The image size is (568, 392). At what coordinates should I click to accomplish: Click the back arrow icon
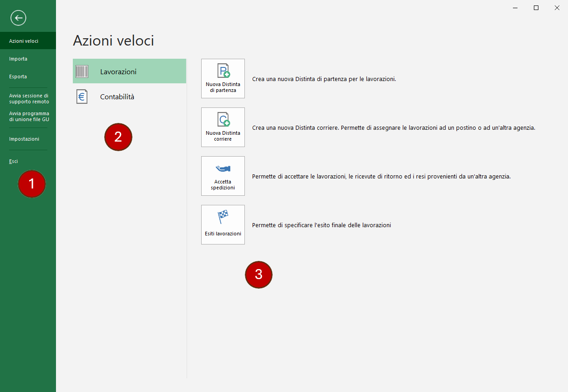pos(19,18)
